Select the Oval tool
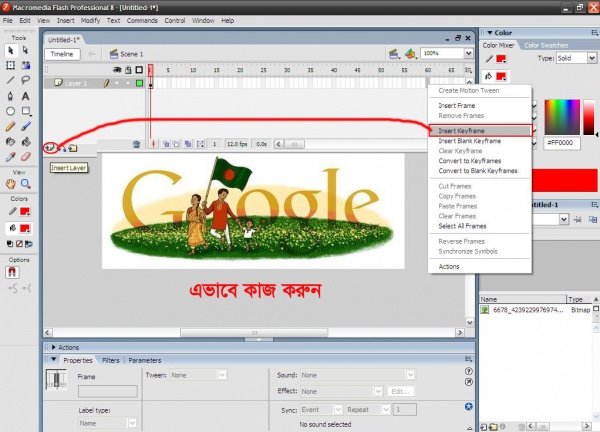Viewport: 600px width, 432px height. tap(11, 111)
